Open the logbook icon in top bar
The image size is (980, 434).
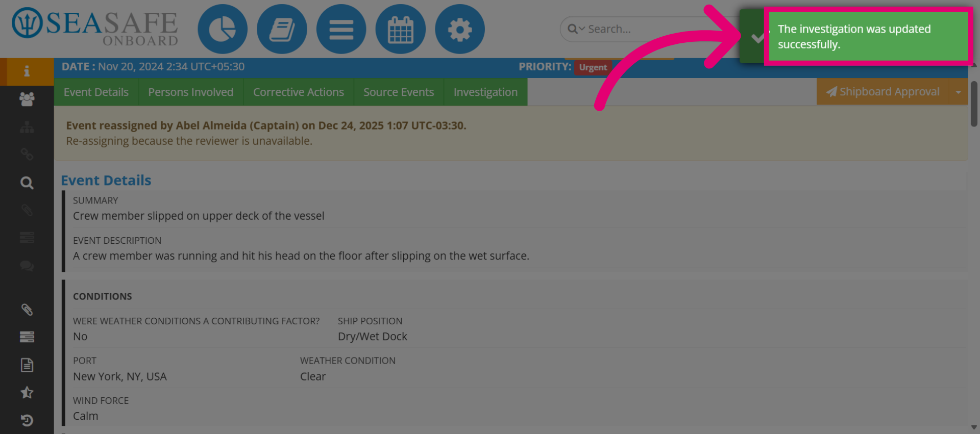click(282, 29)
